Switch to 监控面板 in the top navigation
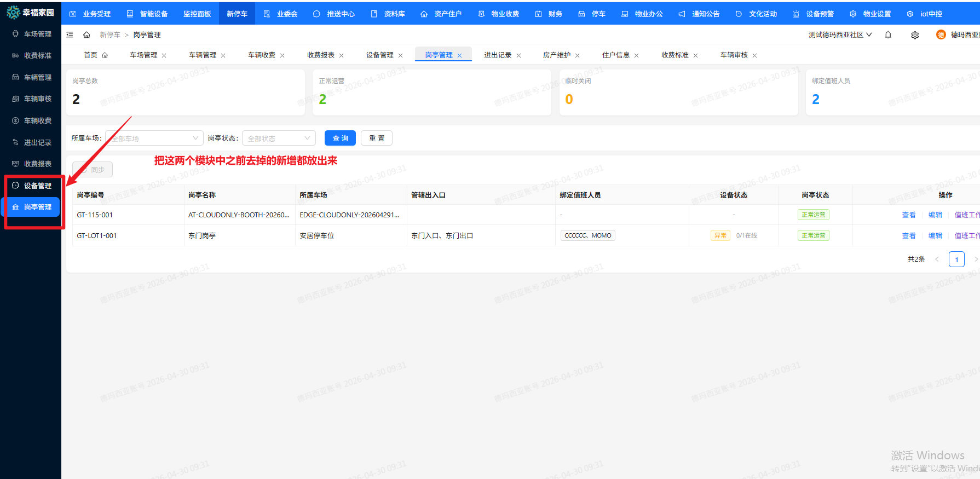Image resolution: width=980 pixels, height=479 pixels. coord(197,14)
